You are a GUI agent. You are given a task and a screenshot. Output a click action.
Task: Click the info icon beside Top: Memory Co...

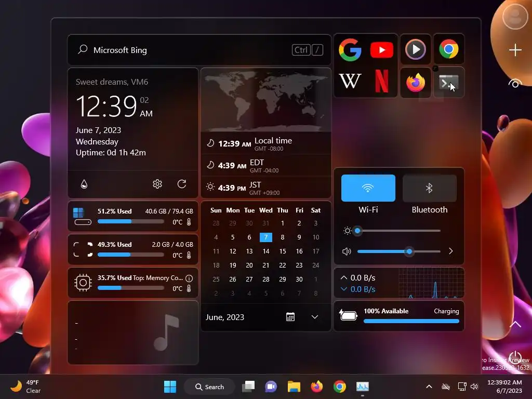[x=189, y=278]
